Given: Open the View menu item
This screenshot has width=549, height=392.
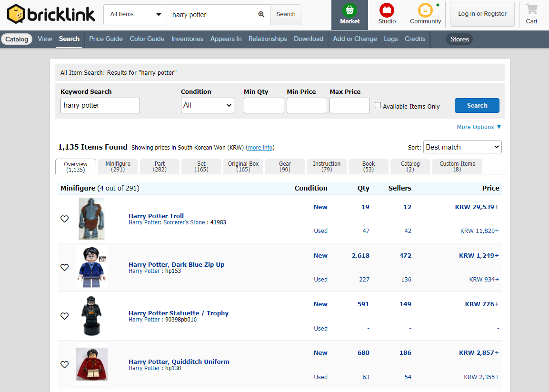Looking at the screenshot, I should [x=45, y=39].
